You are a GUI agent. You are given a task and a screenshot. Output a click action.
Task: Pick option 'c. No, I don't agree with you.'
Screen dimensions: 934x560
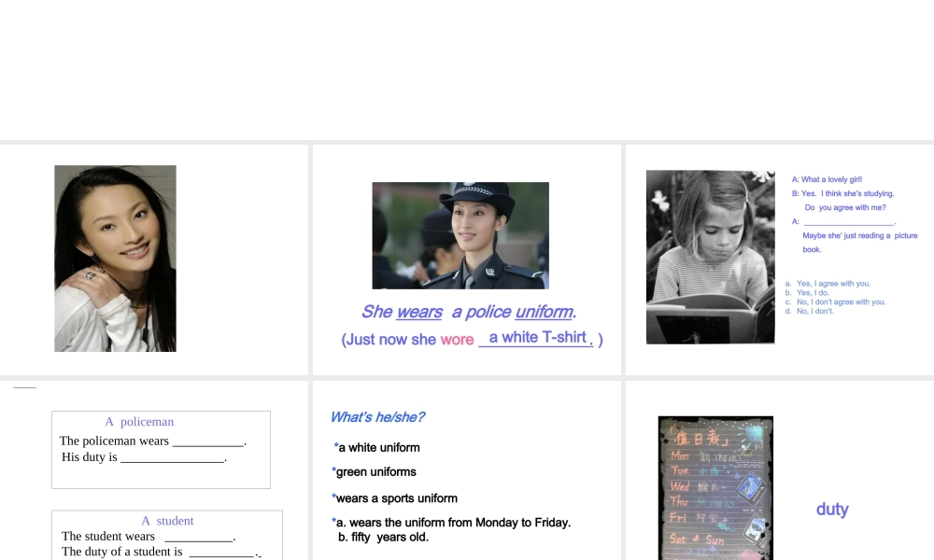(x=840, y=302)
